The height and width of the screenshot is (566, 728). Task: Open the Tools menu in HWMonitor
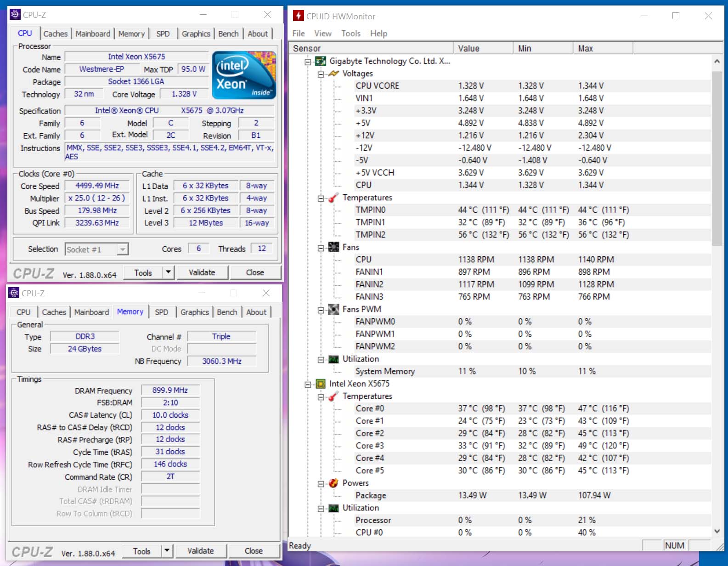coord(351,34)
